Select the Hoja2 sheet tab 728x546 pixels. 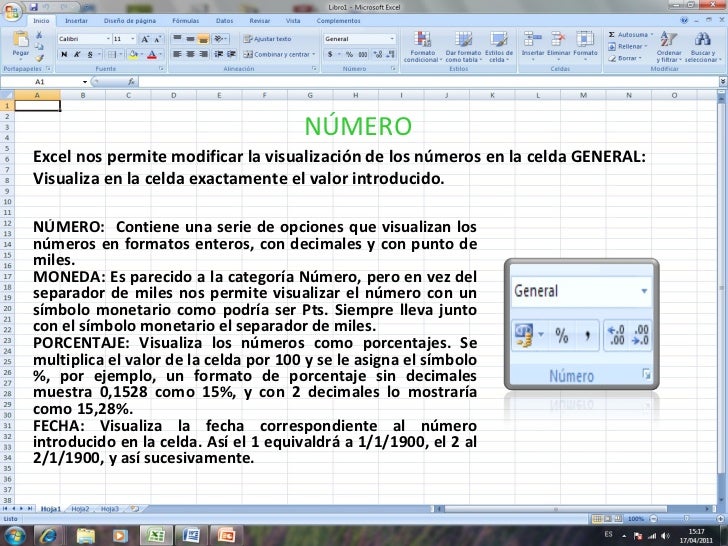[x=80, y=509]
